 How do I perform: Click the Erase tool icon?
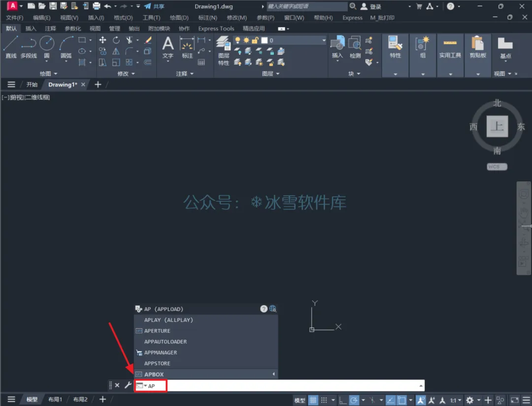tap(148, 40)
